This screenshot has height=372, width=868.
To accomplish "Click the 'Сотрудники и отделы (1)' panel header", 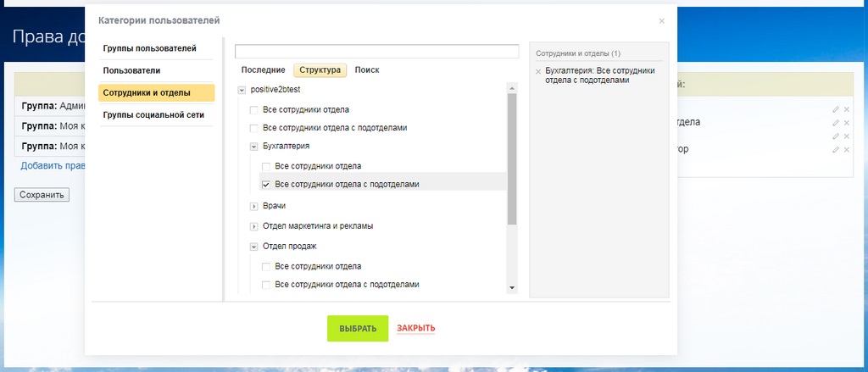I will click(578, 53).
